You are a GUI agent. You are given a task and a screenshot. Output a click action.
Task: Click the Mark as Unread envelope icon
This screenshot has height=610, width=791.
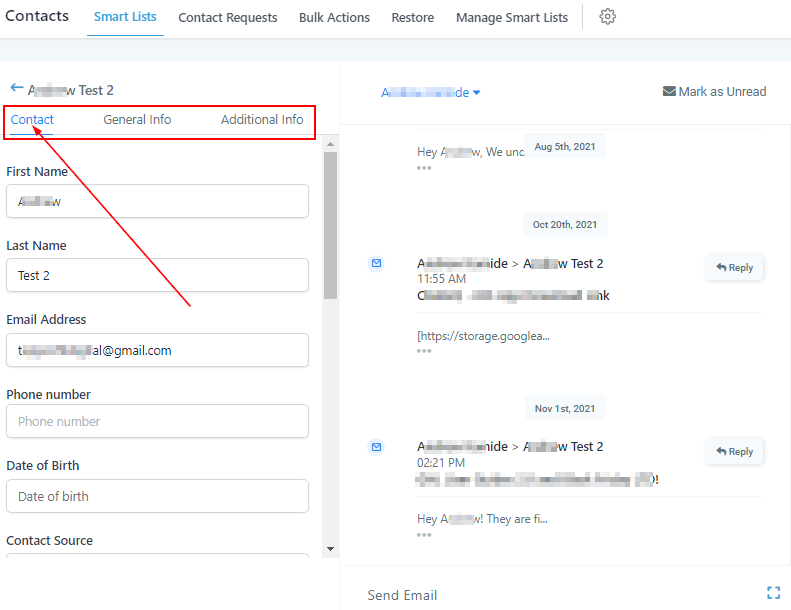click(x=669, y=91)
